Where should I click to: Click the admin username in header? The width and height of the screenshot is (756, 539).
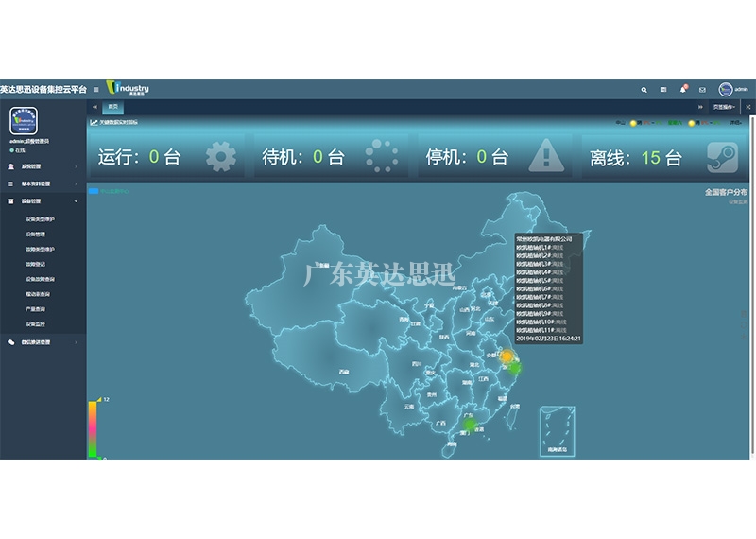pyautogui.click(x=741, y=89)
